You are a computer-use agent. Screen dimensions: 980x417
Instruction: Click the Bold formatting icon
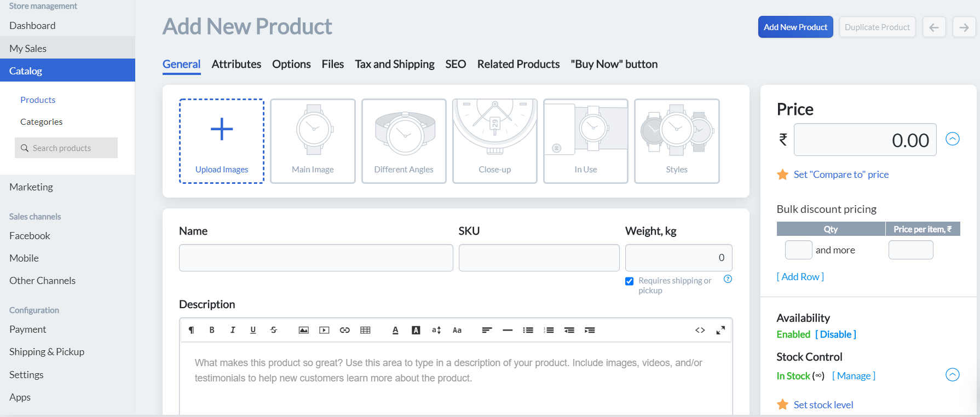click(x=212, y=330)
